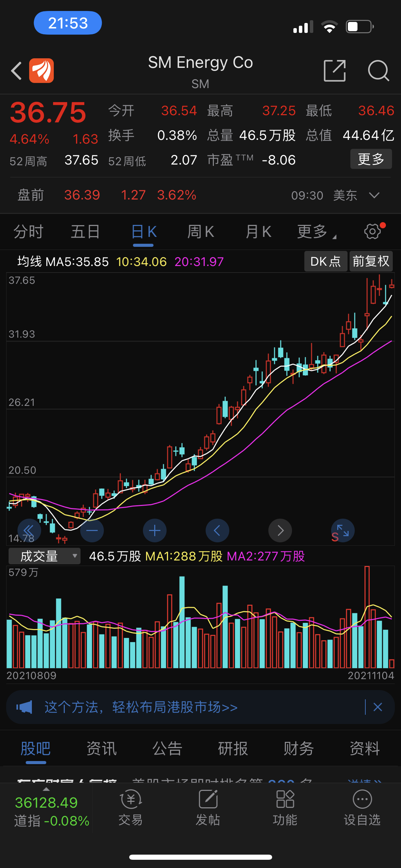Screen dimensions: 401x868
Task: Tap the battery status icon
Action: (360, 26)
